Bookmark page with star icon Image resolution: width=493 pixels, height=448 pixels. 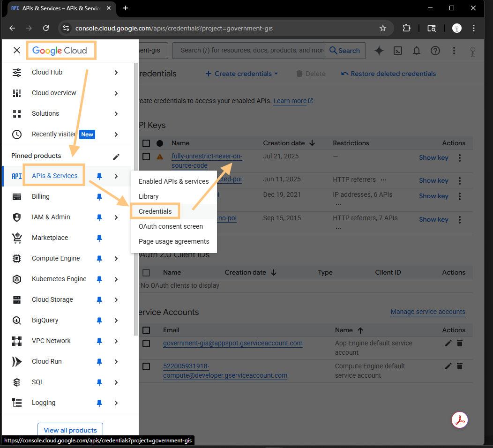(x=383, y=28)
